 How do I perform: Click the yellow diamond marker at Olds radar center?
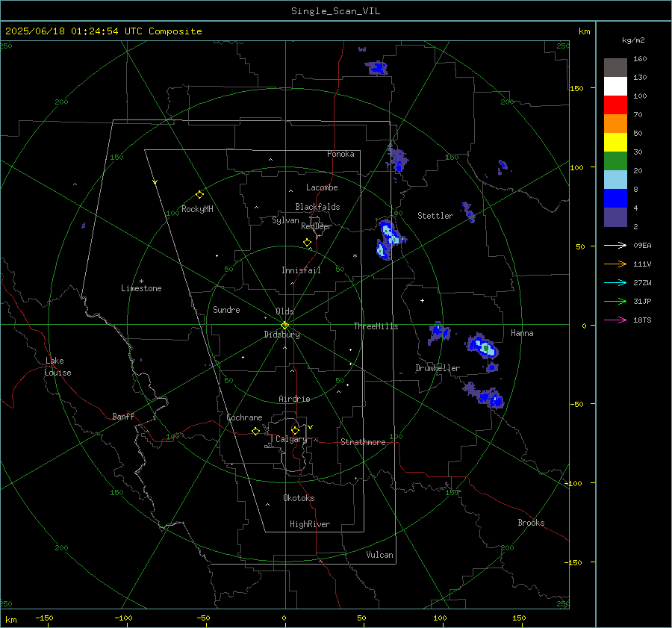pyautogui.click(x=285, y=325)
